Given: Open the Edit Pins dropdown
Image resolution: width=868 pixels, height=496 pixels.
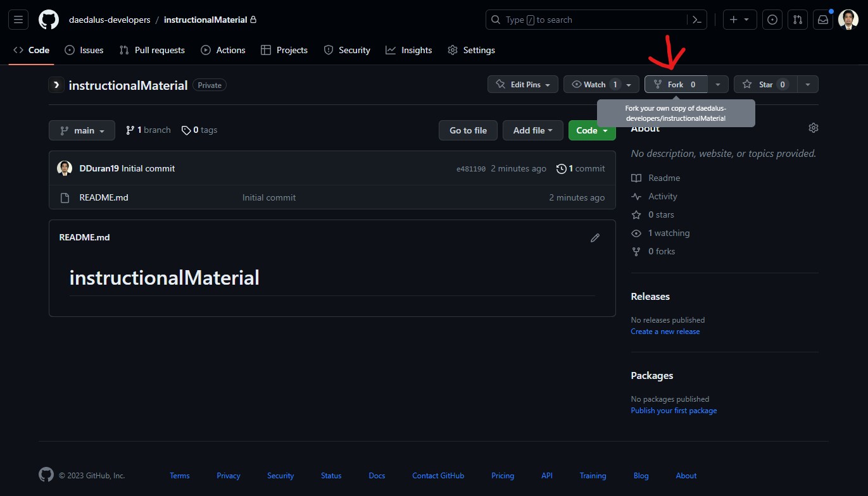Looking at the screenshot, I should tap(523, 84).
